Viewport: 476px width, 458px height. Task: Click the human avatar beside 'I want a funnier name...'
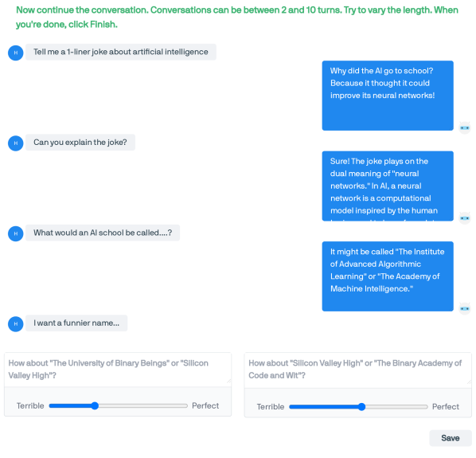(x=15, y=324)
